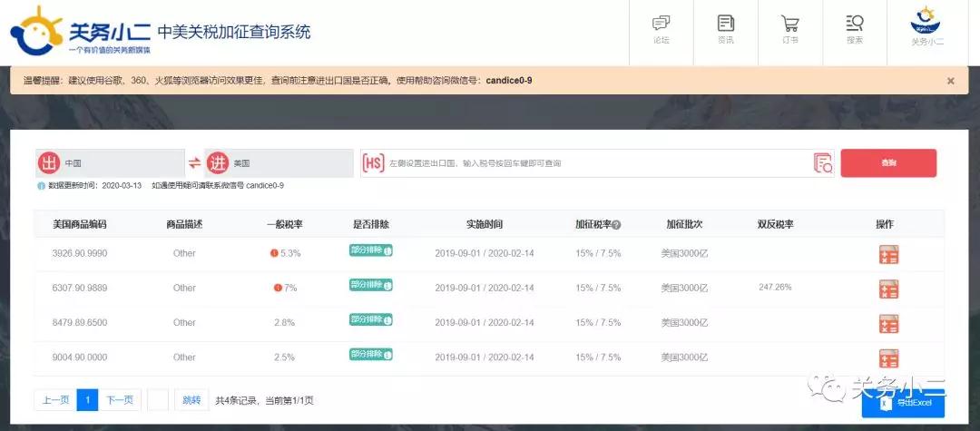
Task: Click 部分排除 badge for 9004.90.0000
Action: pos(370,354)
